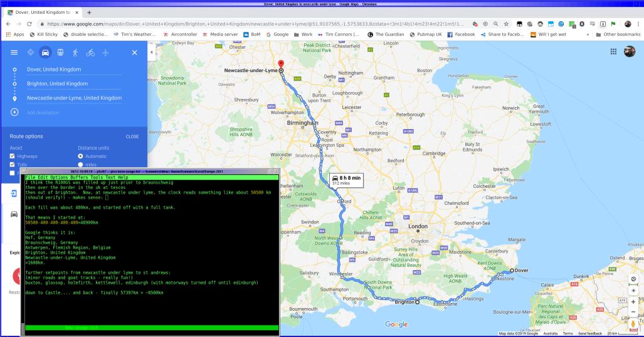Zoom in on the map

point(633,301)
